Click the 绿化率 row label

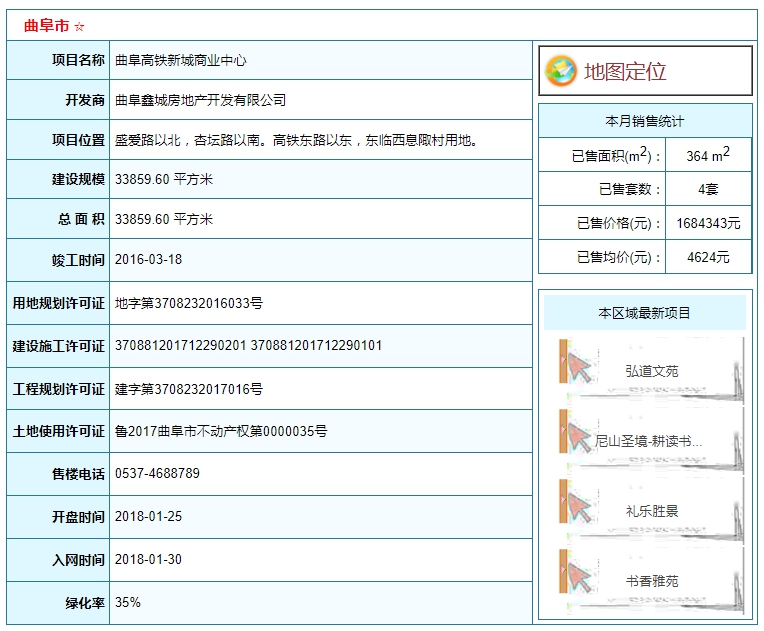85,603
